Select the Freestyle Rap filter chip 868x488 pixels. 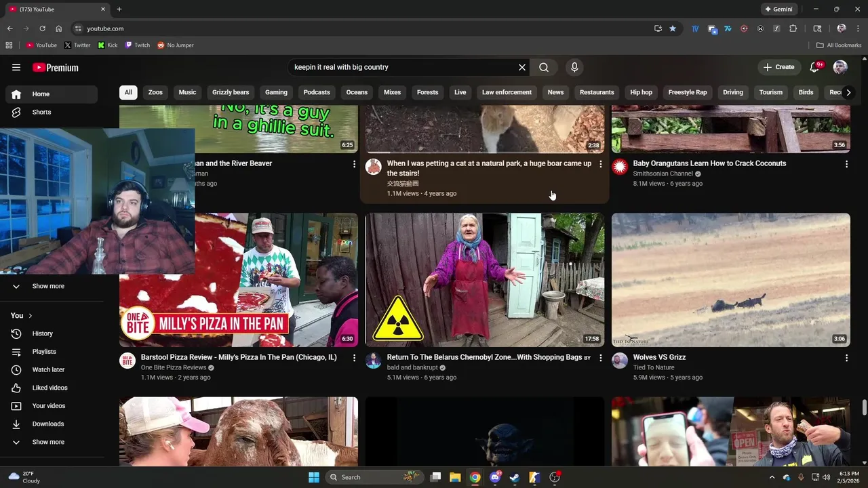click(688, 92)
